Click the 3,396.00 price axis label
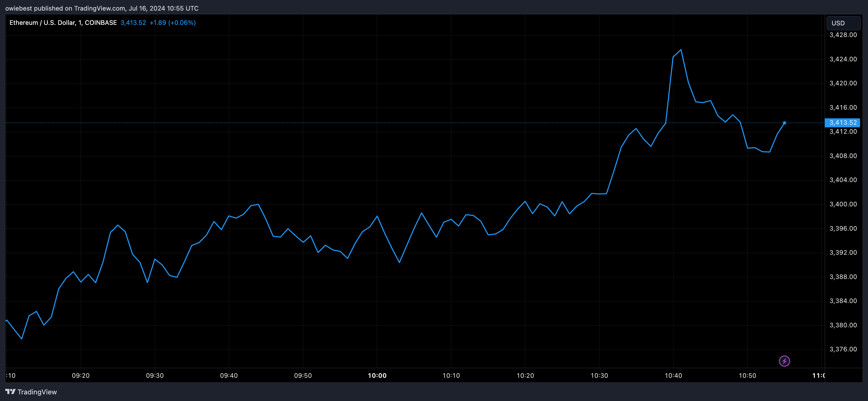868x401 pixels. (843, 229)
